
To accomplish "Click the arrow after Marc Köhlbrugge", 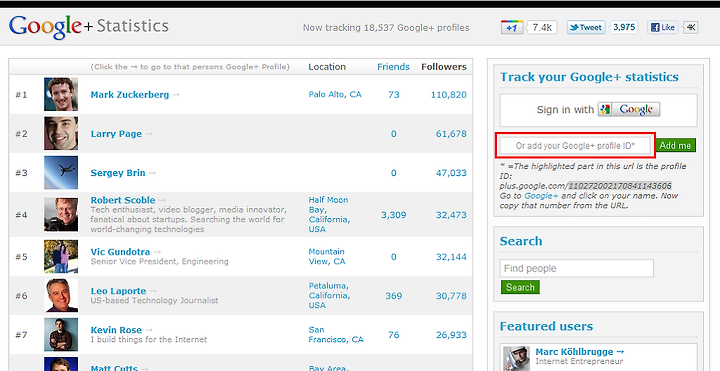I will coord(620,352).
